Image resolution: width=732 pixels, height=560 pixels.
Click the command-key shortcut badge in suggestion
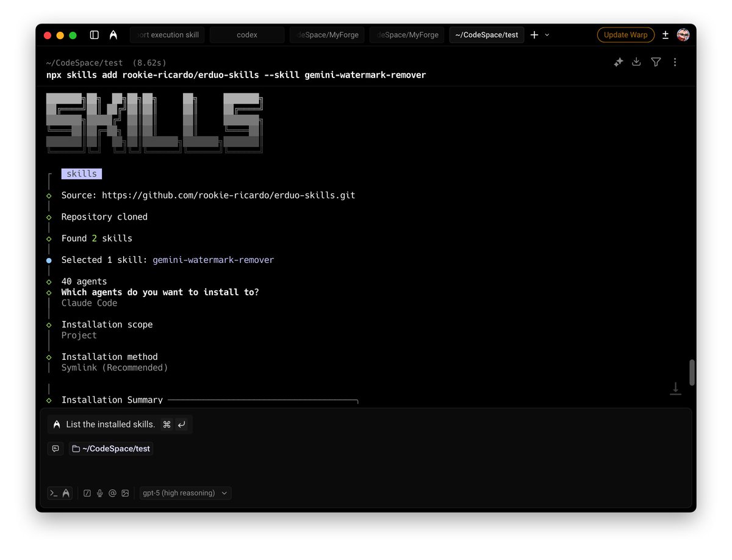[167, 425]
